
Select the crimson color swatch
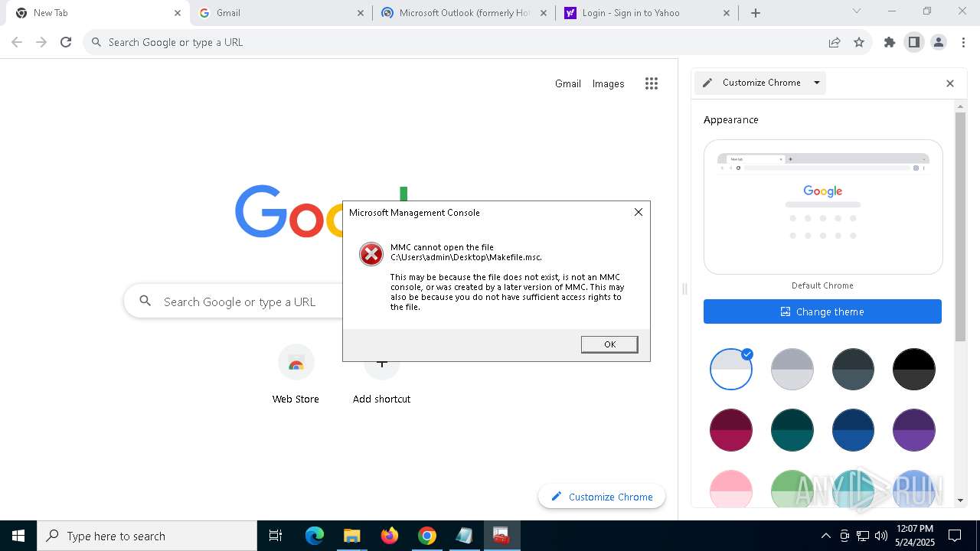[x=731, y=430]
